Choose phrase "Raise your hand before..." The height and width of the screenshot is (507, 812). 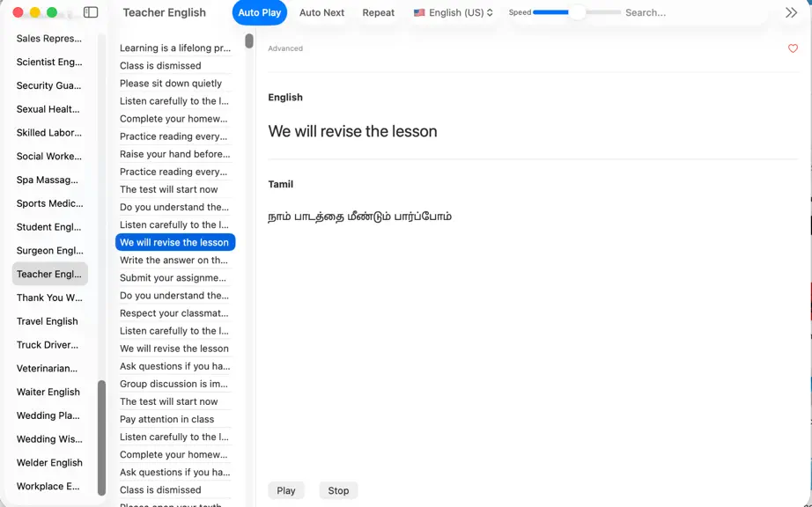click(x=175, y=154)
